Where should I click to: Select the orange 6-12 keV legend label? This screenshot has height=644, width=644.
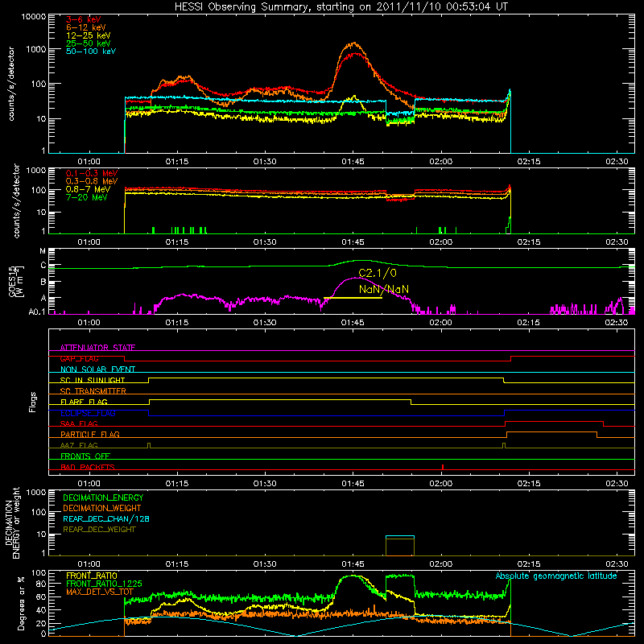(x=86, y=27)
